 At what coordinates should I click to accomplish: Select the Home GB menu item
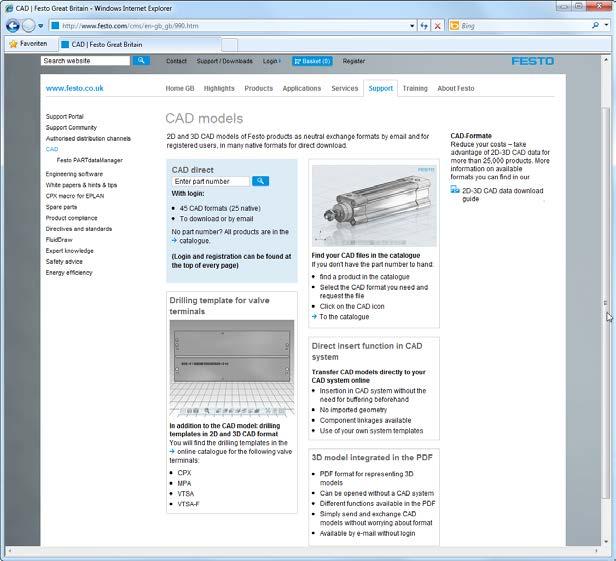[x=180, y=88]
